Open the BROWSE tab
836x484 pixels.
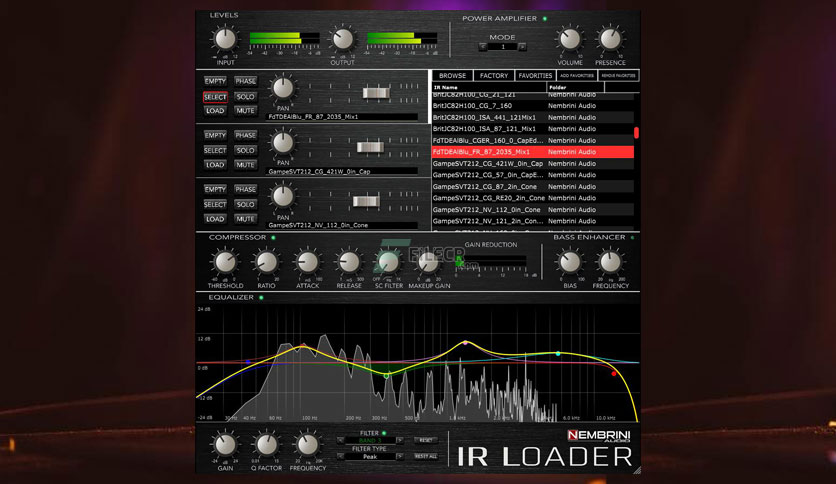pos(452,76)
